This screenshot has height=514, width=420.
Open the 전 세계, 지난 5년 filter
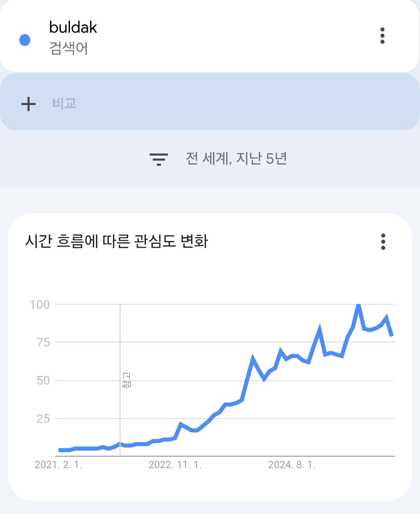(x=236, y=159)
